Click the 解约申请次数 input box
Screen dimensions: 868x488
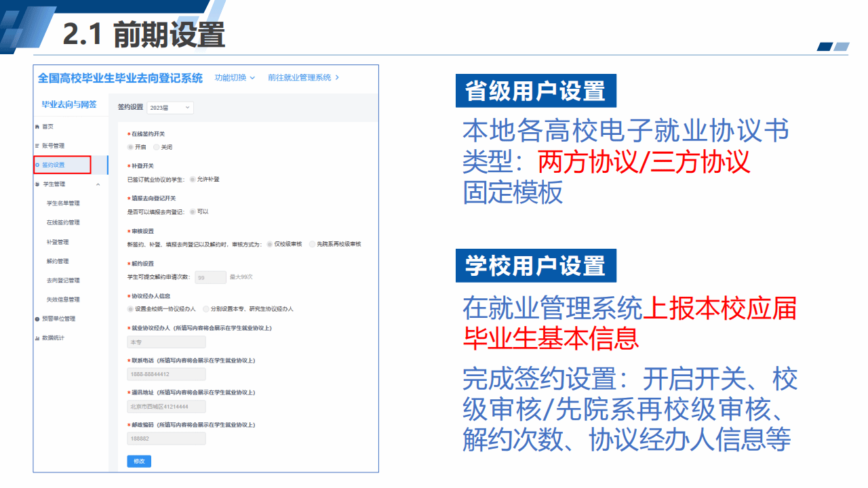(x=210, y=277)
